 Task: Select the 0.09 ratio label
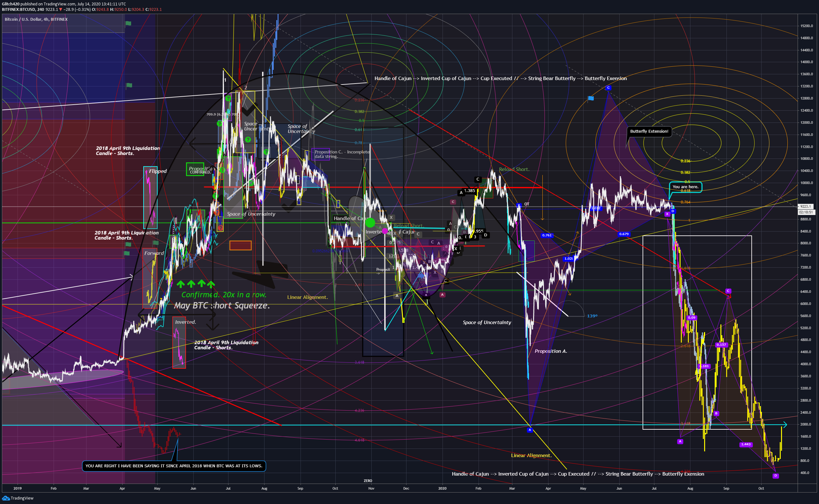[x=692, y=318]
